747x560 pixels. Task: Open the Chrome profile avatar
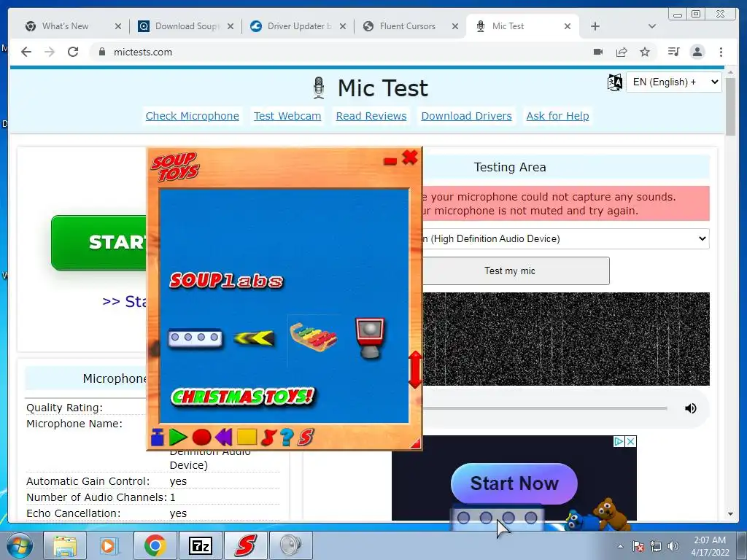coord(697,52)
